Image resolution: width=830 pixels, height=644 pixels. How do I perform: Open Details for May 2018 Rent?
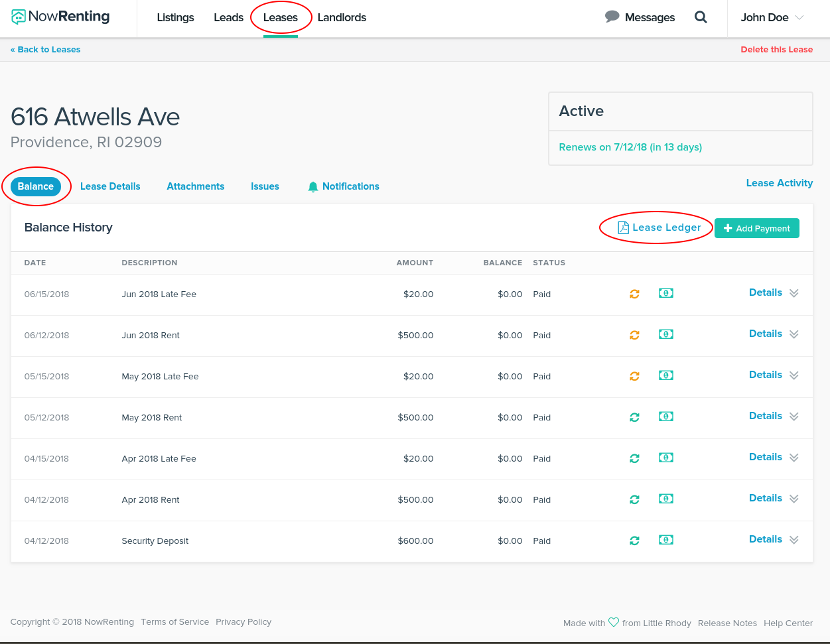tap(766, 416)
